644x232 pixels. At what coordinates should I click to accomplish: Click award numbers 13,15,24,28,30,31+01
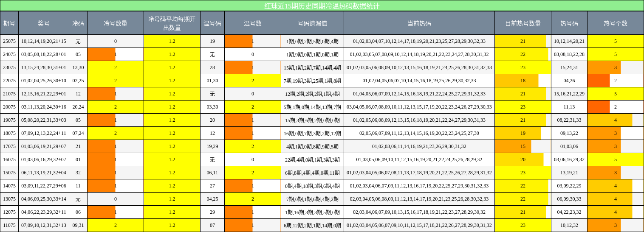44,67
